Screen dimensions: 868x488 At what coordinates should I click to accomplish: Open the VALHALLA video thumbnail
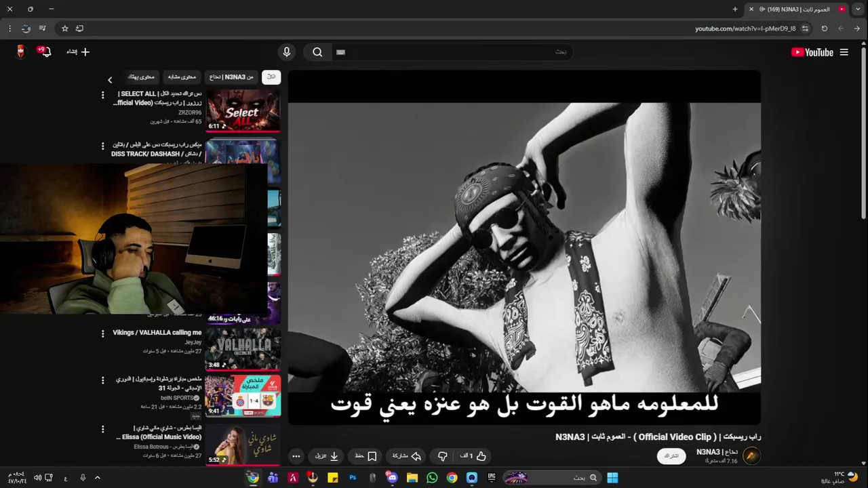243,349
